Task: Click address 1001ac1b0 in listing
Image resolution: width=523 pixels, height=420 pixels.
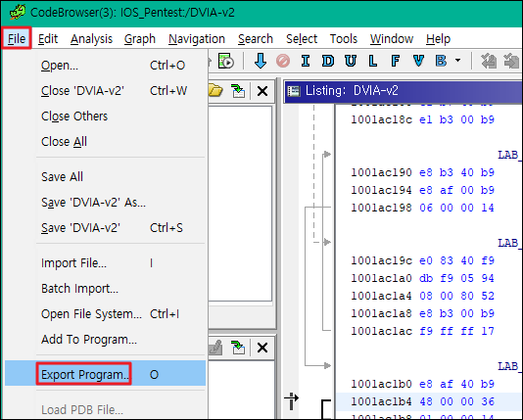Action: point(381,384)
